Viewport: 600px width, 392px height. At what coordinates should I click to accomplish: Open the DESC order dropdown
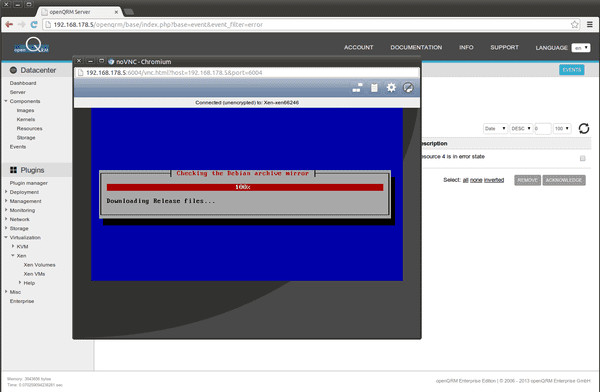coord(521,129)
